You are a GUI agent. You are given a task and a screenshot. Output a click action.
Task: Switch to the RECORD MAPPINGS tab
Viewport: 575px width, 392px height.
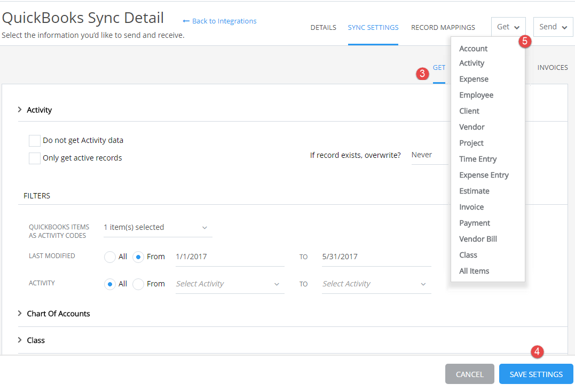[443, 27]
